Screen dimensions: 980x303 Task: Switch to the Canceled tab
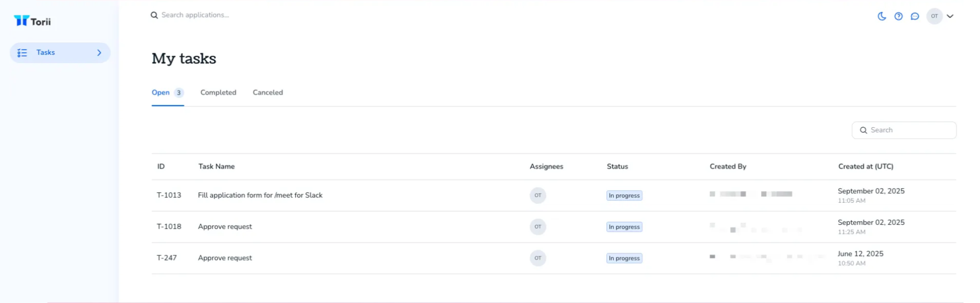(268, 93)
